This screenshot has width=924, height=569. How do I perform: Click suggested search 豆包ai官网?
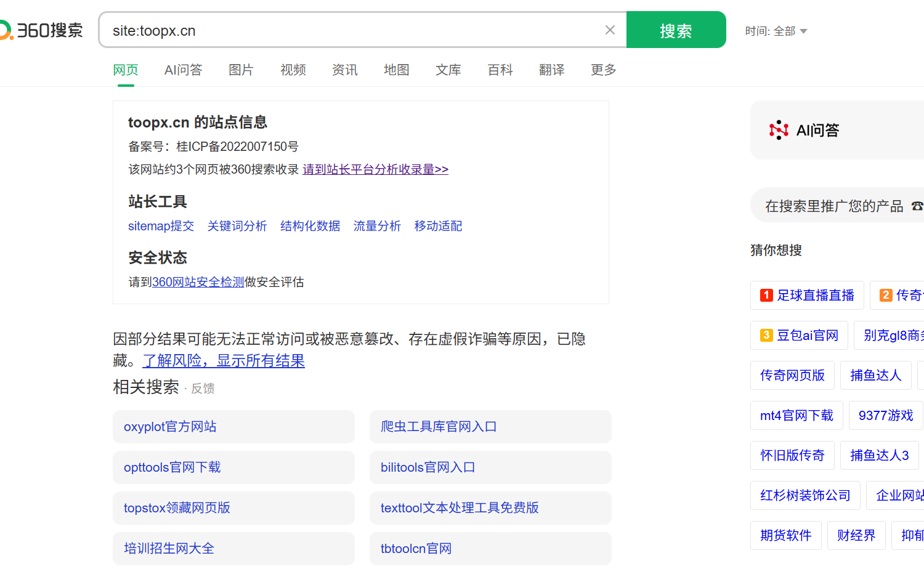pos(799,335)
